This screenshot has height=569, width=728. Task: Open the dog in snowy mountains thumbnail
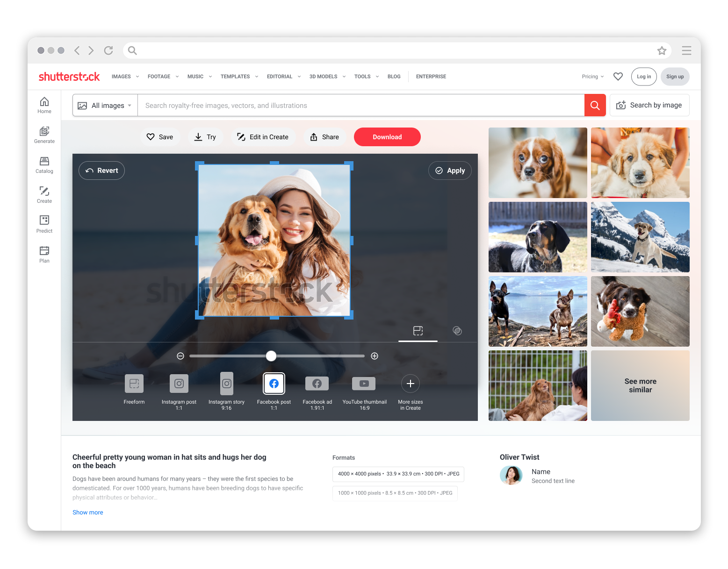tap(640, 237)
